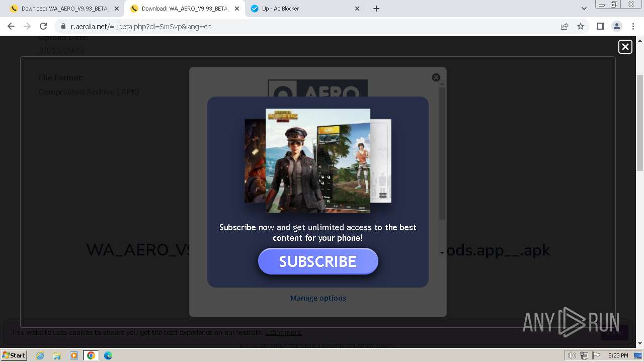644x362 pixels.
Task: Bookmark this page with the star icon
Action: pos(581,26)
